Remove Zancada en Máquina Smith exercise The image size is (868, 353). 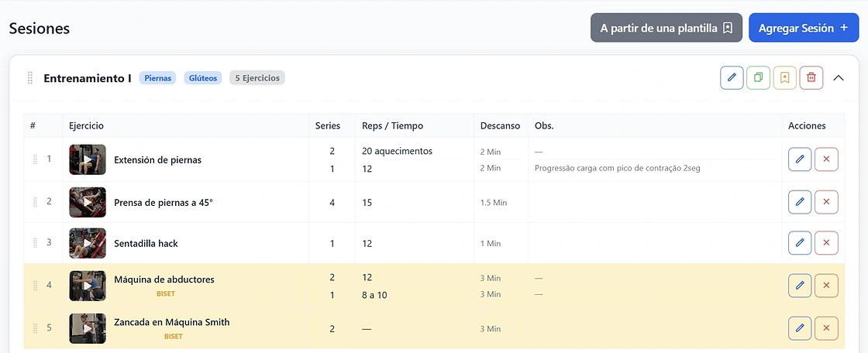point(826,328)
